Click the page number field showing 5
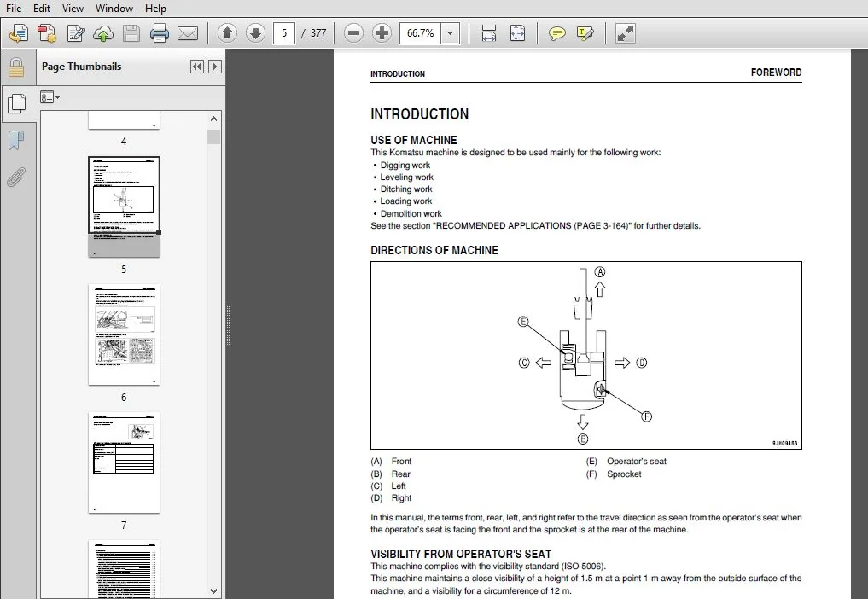Image resolution: width=868 pixels, height=599 pixels. [x=284, y=33]
